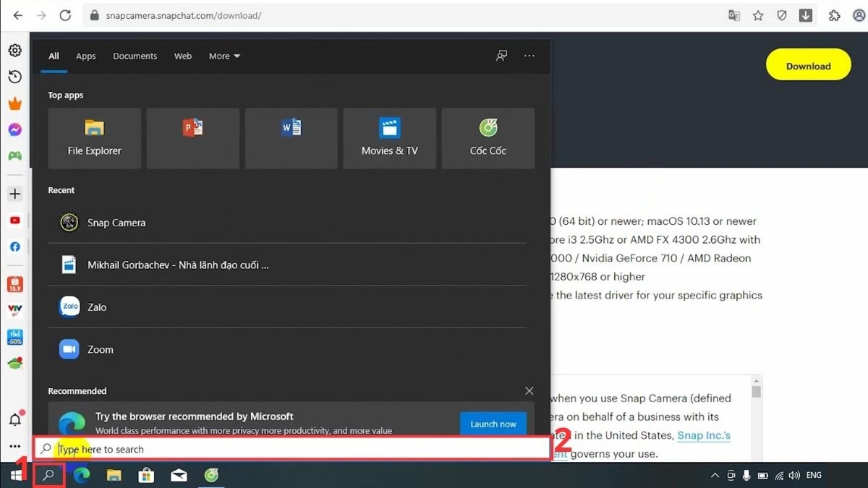The image size is (868, 488).
Task: Switch to the Documents search tab
Action: (x=135, y=56)
